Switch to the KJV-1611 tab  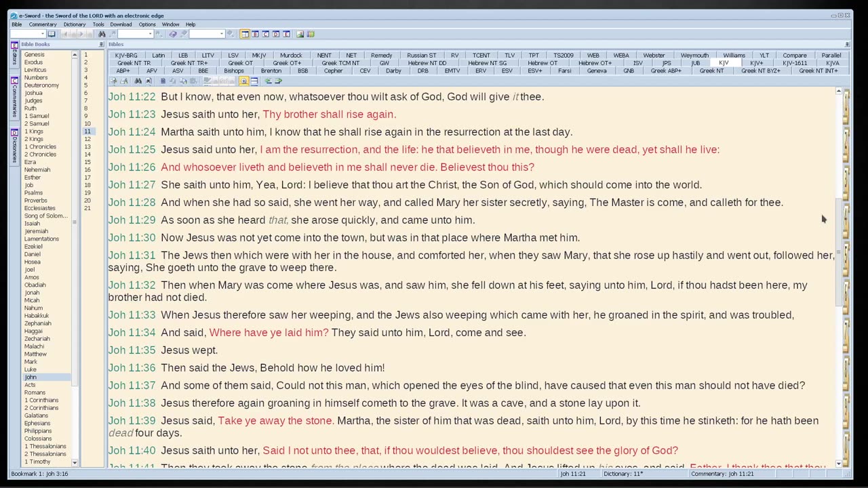tap(795, 63)
